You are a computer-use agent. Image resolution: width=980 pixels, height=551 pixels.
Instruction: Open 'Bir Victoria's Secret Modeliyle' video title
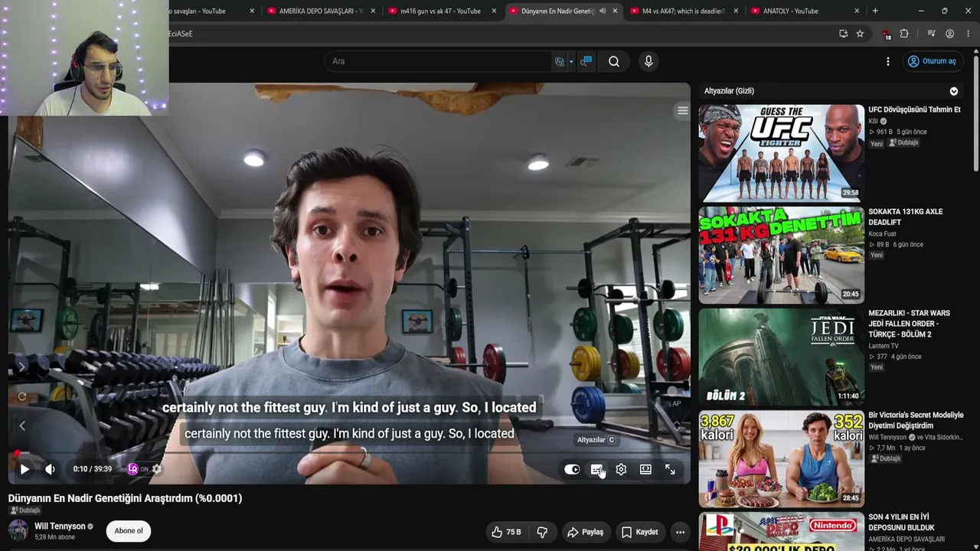(916, 420)
